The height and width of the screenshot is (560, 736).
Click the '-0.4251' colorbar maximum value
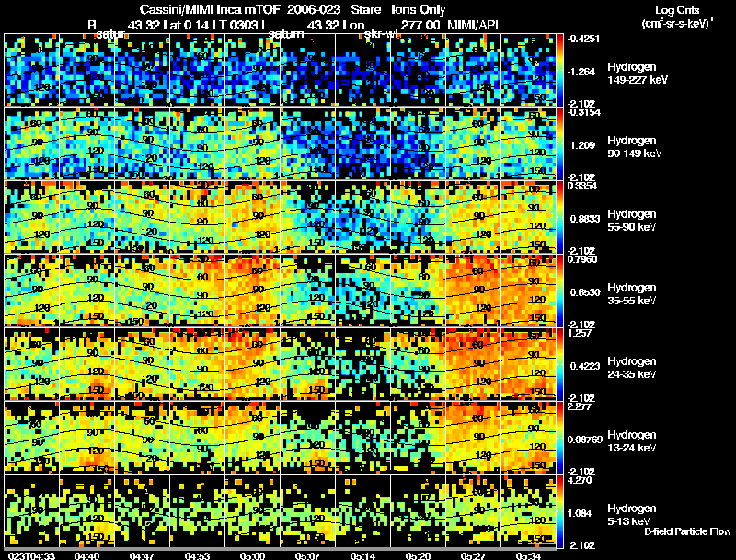point(583,39)
